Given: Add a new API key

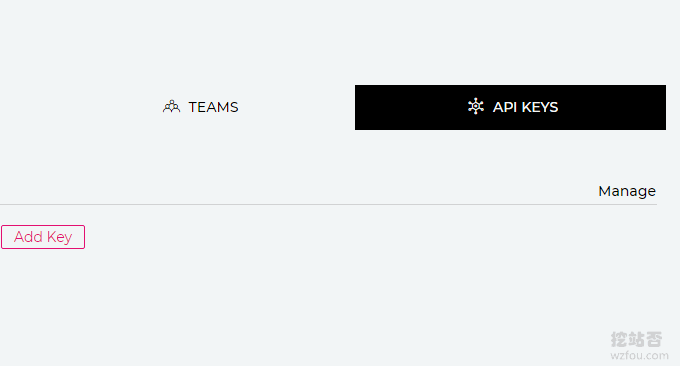Looking at the screenshot, I should 43,237.
